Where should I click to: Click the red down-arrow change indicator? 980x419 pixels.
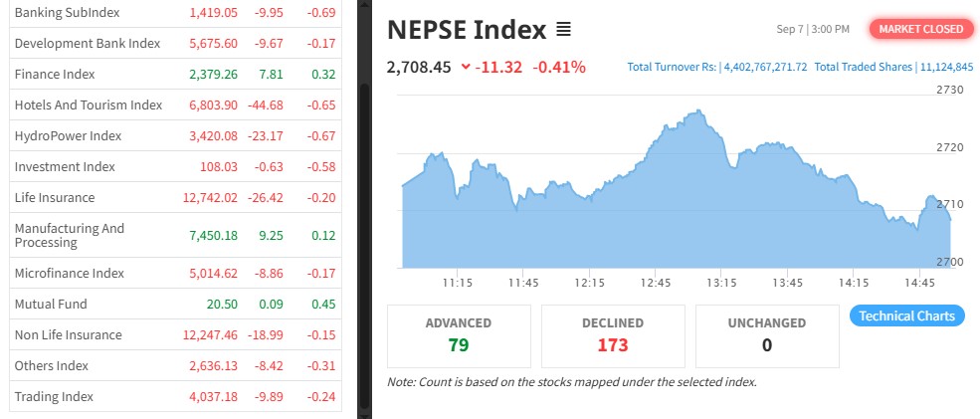466,68
